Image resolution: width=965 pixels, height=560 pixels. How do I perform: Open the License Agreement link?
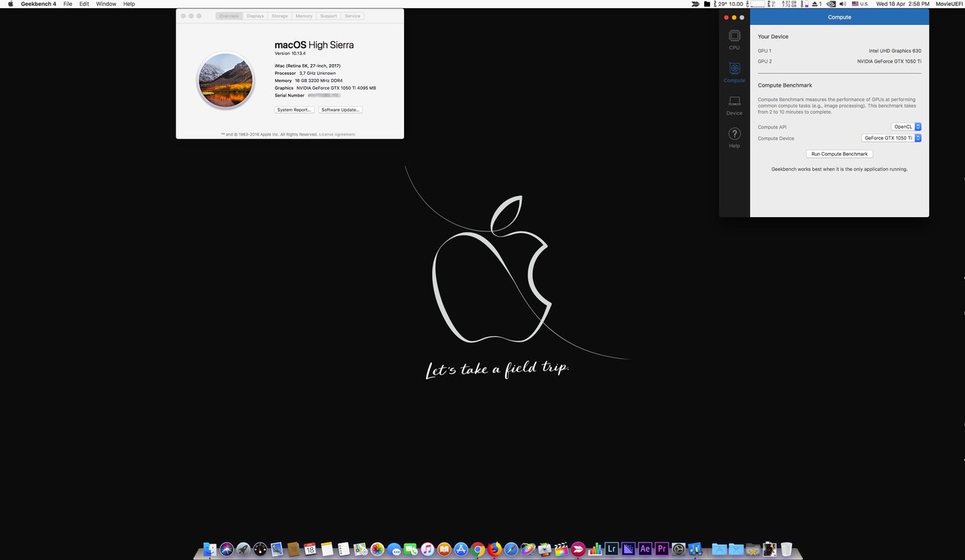[x=337, y=134]
